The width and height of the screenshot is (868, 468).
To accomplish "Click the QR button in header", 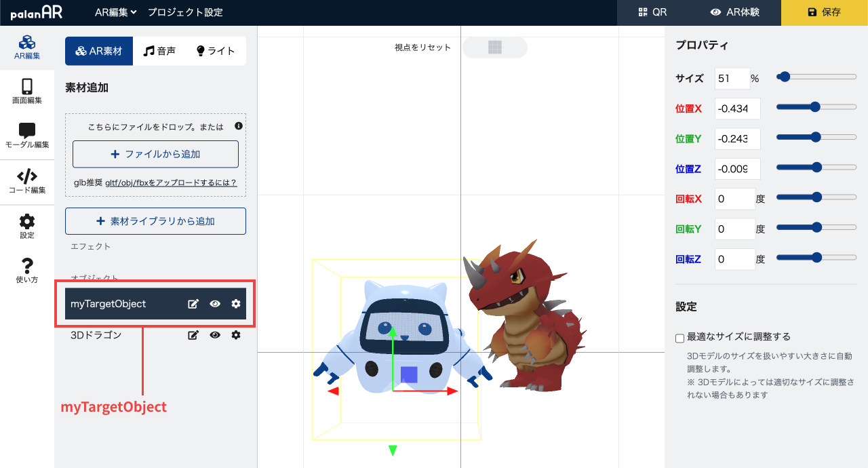I will 652,12.
